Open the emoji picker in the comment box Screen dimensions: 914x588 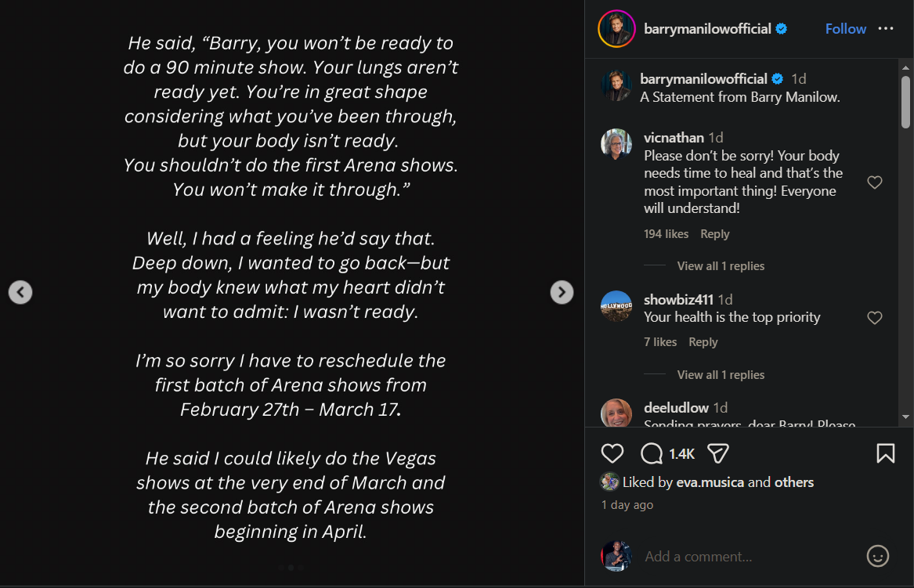(878, 556)
